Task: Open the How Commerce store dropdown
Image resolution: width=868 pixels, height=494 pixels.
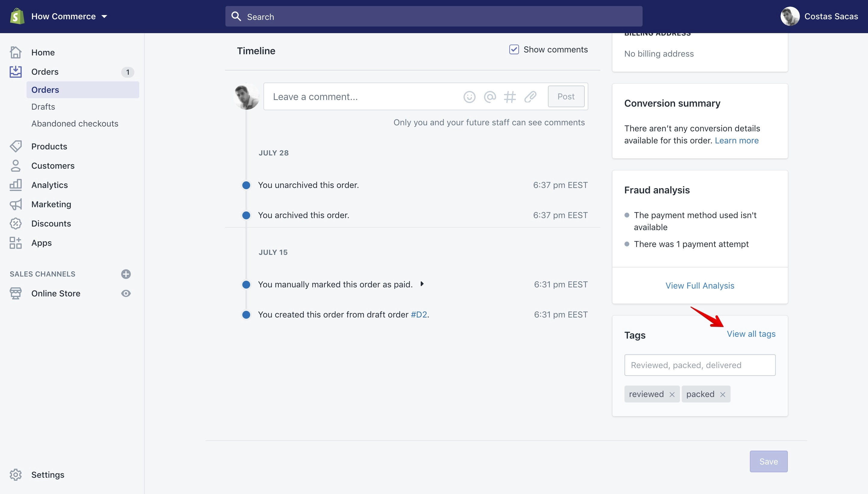Action: pyautogui.click(x=69, y=16)
